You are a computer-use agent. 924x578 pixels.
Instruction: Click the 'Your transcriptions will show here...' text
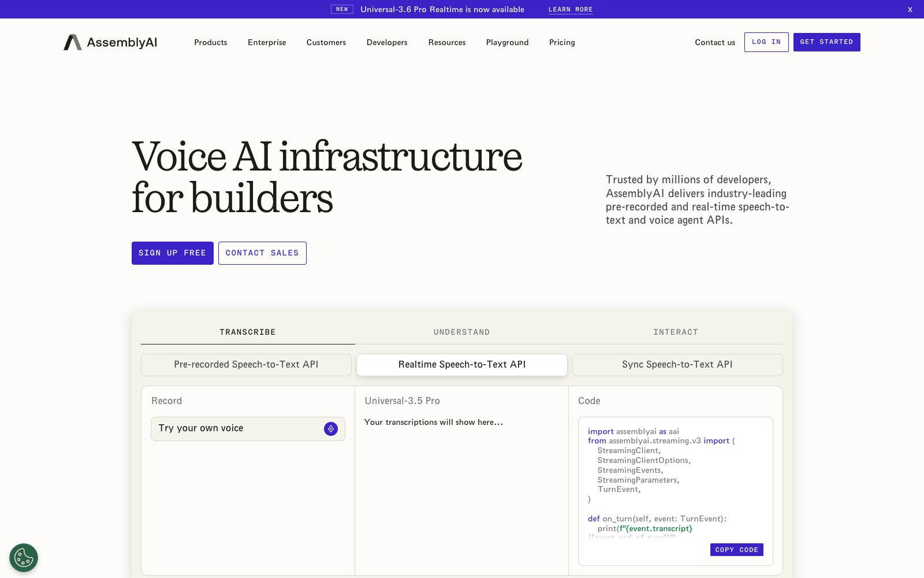pyautogui.click(x=434, y=423)
